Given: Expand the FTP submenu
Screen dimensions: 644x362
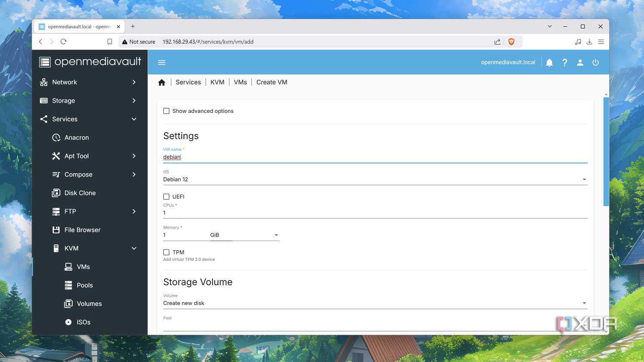Looking at the screenshot, I should (90, 211).
